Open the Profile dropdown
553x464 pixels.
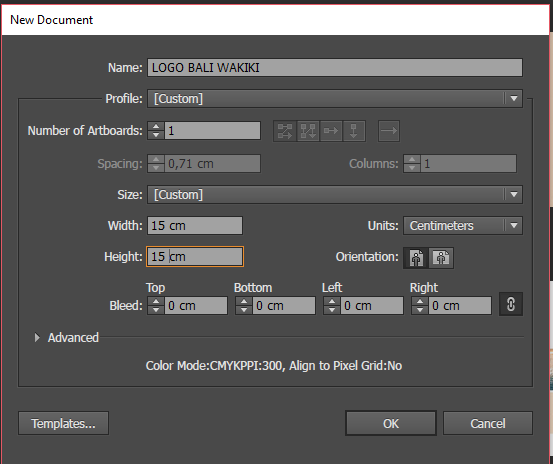click(x=335, y=99)
